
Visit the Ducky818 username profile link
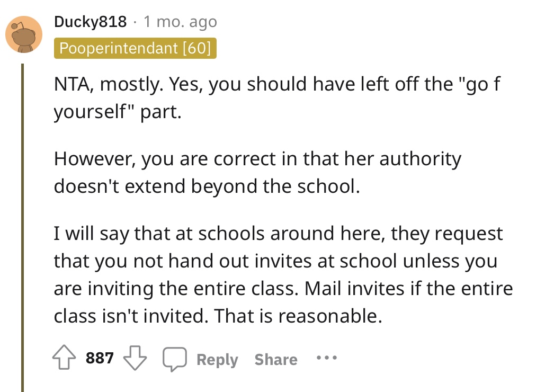91,22
